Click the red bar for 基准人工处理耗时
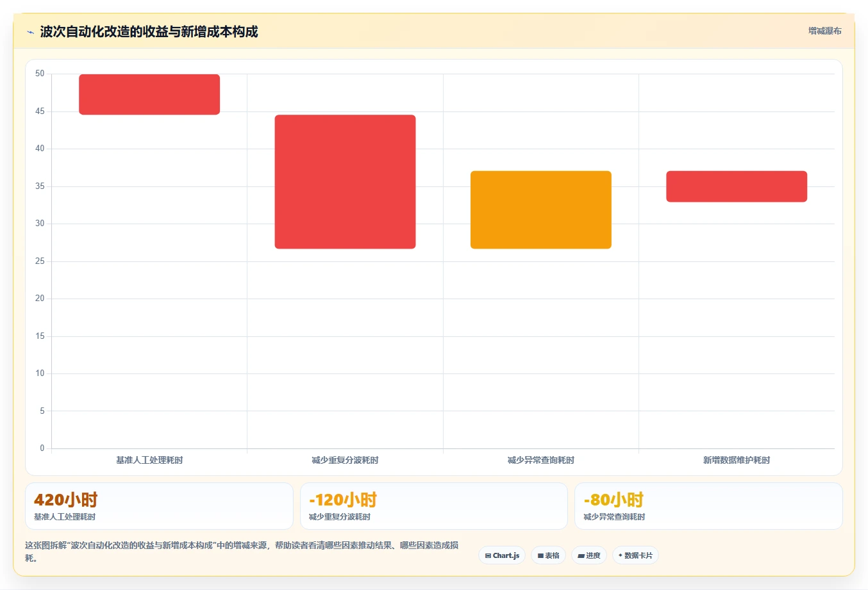 tap(149, 95)
